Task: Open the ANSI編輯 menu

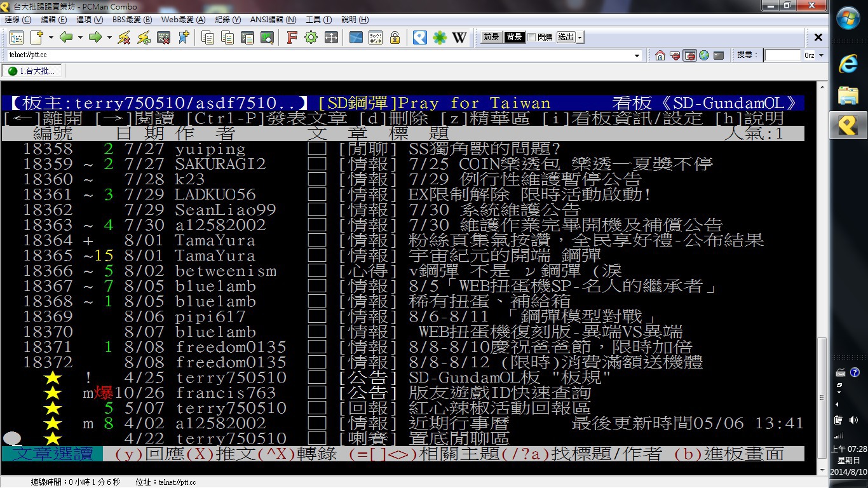Action: point(273,20)
